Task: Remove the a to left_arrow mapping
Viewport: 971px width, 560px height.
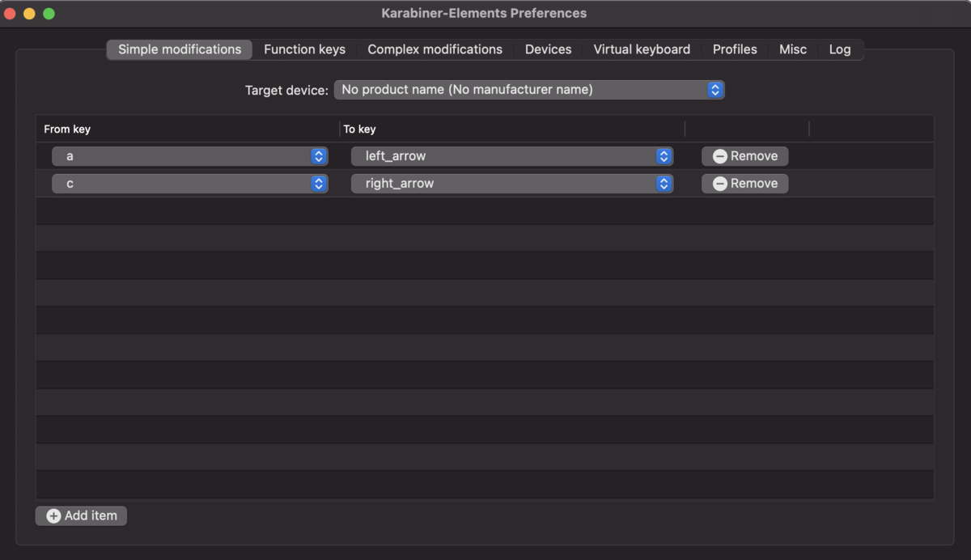Action: pos(744,156)
